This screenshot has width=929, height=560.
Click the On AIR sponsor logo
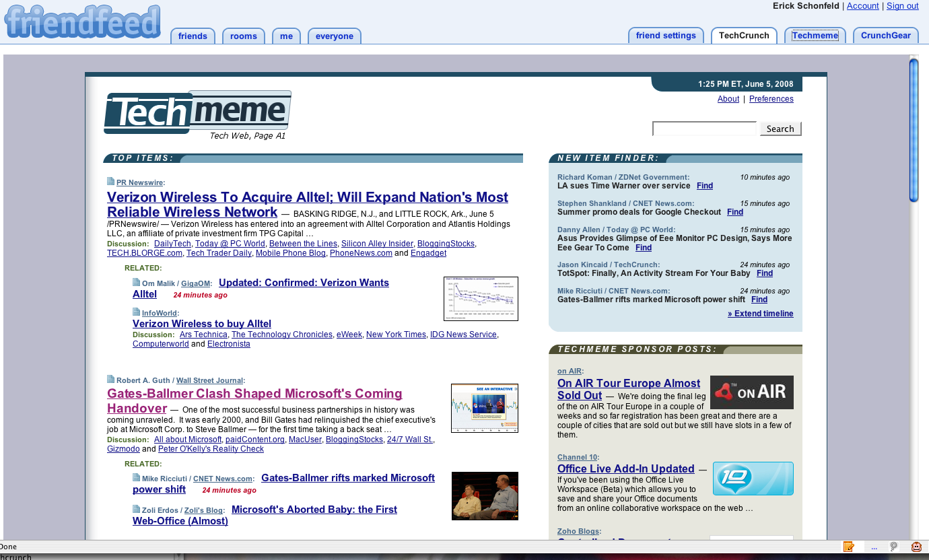tap(752, 392)
